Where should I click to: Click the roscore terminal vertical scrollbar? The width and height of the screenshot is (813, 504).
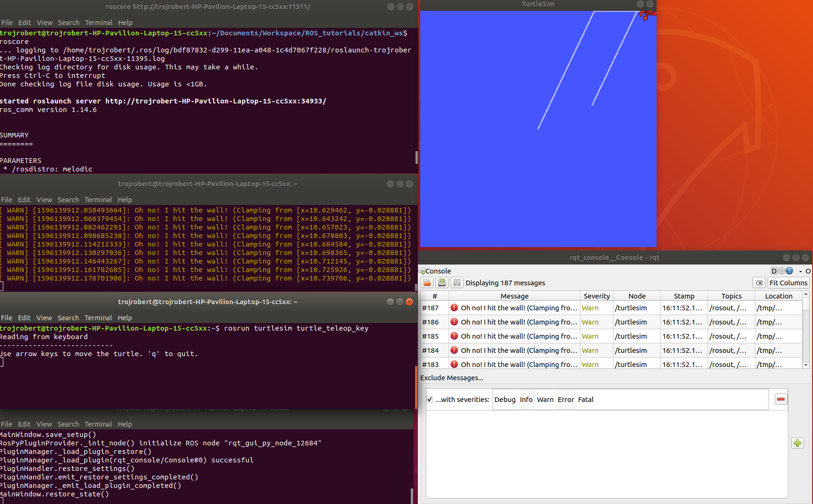coord(416,158)
